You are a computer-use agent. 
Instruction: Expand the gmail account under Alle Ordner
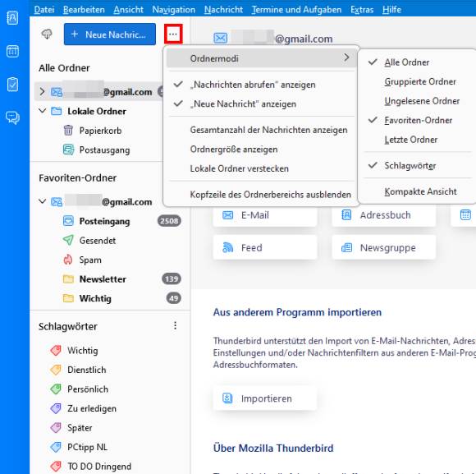(x=42, y=91)
